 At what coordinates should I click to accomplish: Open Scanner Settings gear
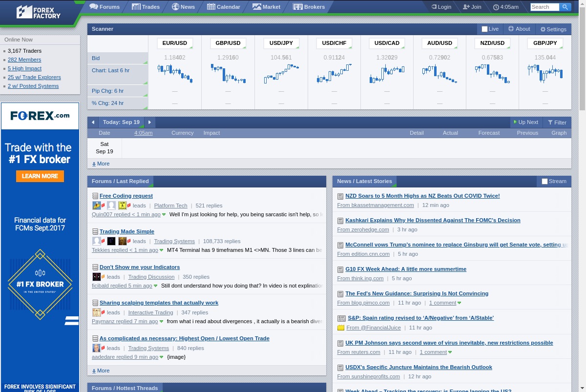point(553,29)
